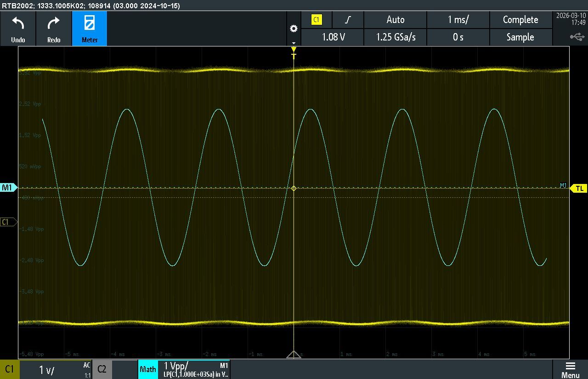The width and height of the screenshot is (588, 379).
Task: Adjust the 1.08 V trigger level field
Action: point(333,37)
